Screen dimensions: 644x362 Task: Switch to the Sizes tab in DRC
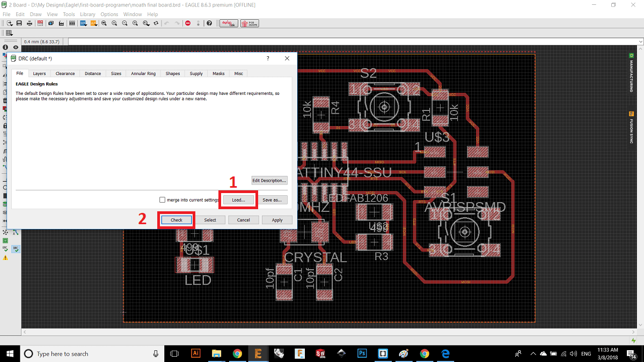pos(116,73)
